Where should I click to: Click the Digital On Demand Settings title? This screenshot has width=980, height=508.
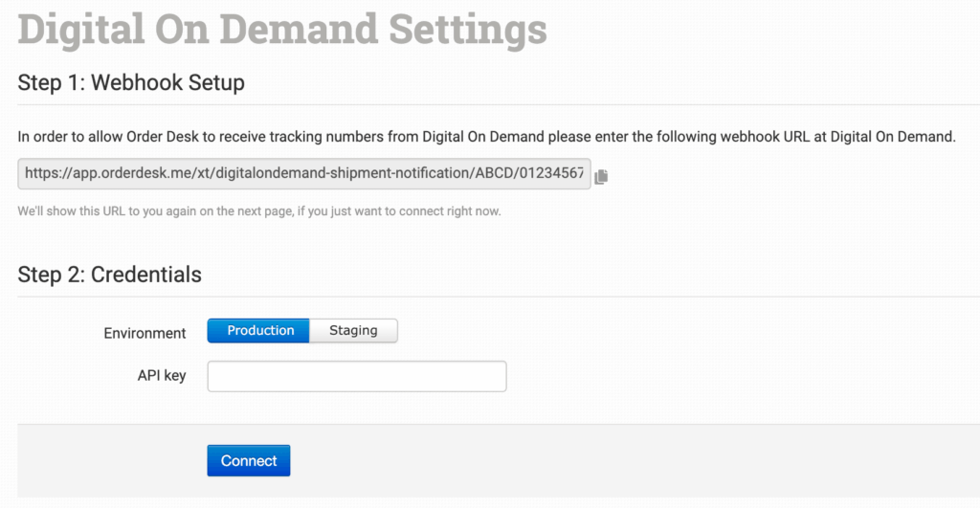click(x=282, y=29)
